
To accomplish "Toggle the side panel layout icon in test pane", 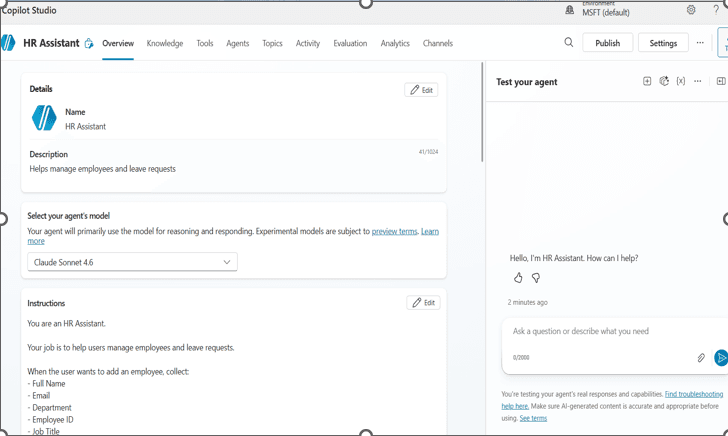I will [x=721, y=81].
